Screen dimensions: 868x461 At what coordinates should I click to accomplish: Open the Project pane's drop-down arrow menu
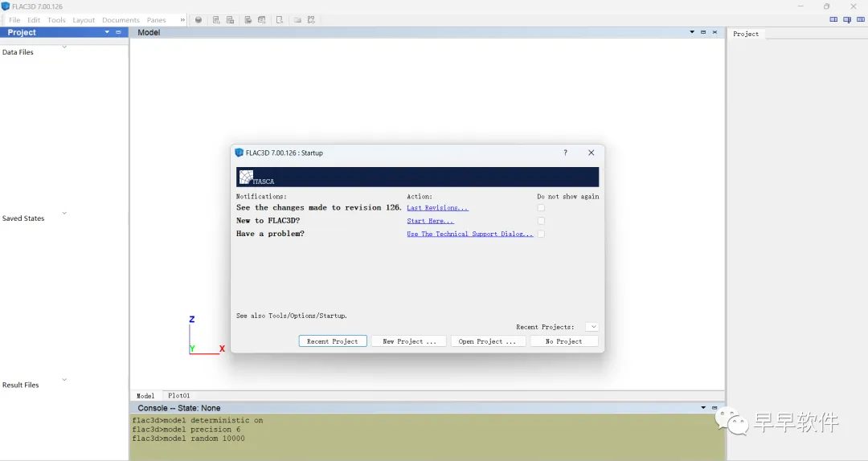(107, 32)
